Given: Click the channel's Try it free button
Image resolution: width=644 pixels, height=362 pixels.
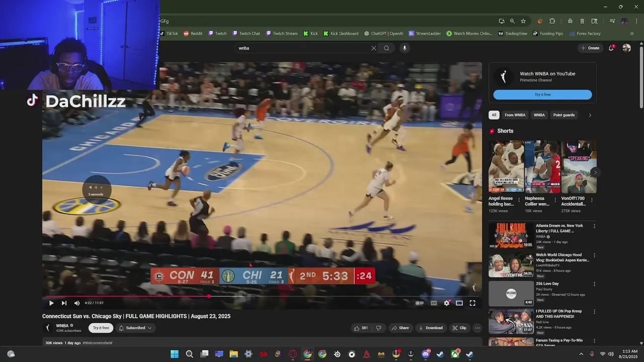Looking at the screenshot, I should tap(101, 328).
